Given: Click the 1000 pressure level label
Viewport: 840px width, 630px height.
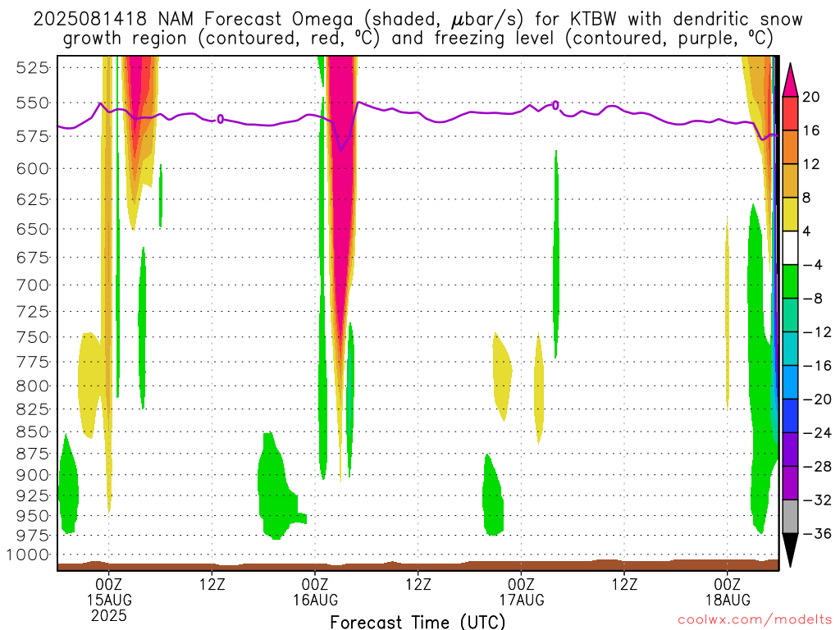Looking at the screenshot, I should pyautogui.click(x=28, y=555).
